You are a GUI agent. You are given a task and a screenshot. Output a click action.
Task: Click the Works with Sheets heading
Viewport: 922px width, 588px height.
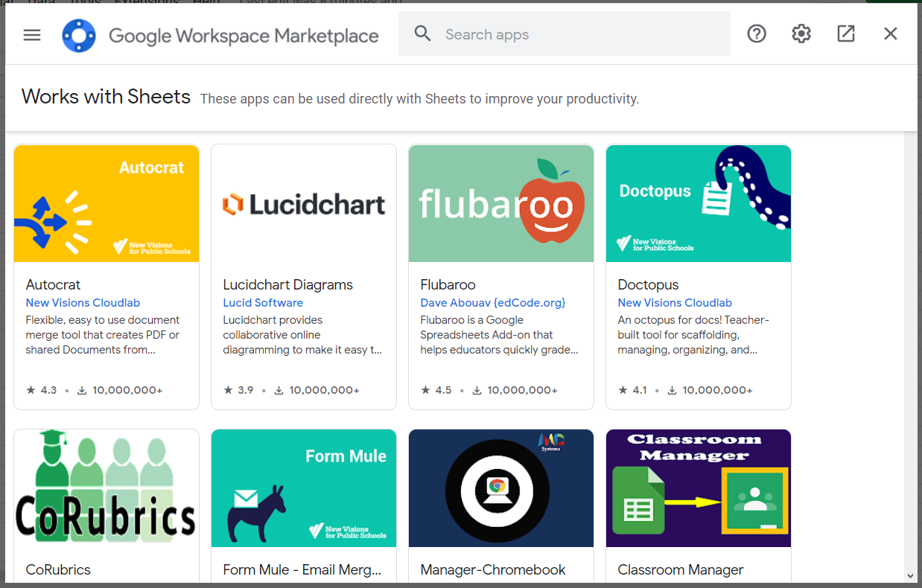pos(106,97)
